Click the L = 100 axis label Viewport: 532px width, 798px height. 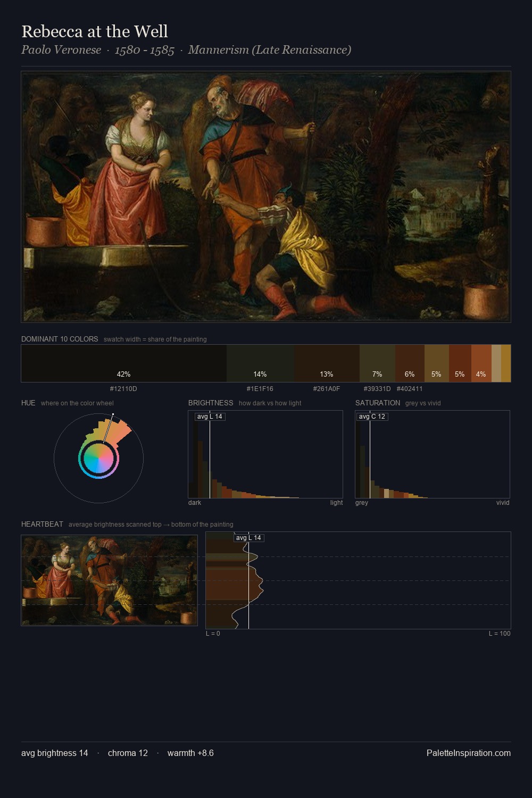500,634
